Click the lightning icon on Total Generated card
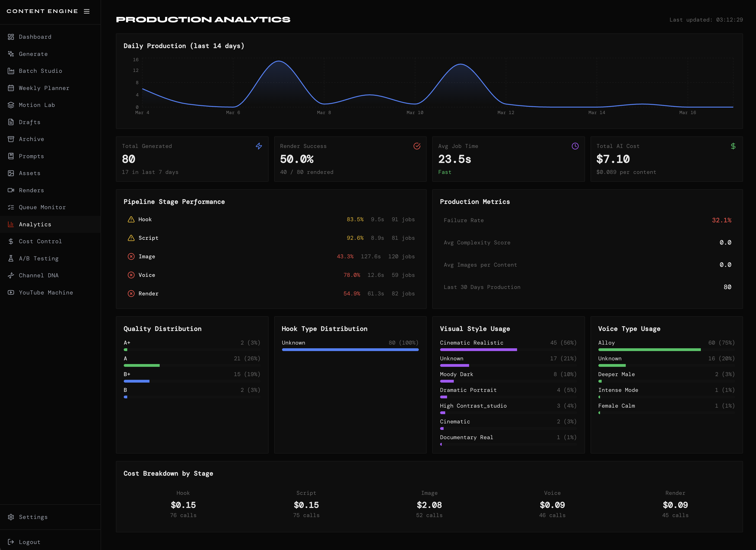The height and width of the screenshot is (550, 756). (259, 146)
